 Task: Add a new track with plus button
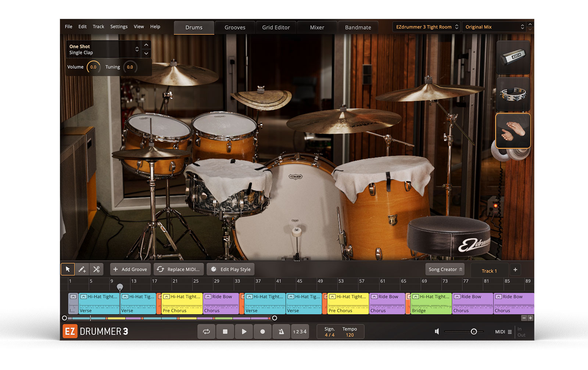515,270
